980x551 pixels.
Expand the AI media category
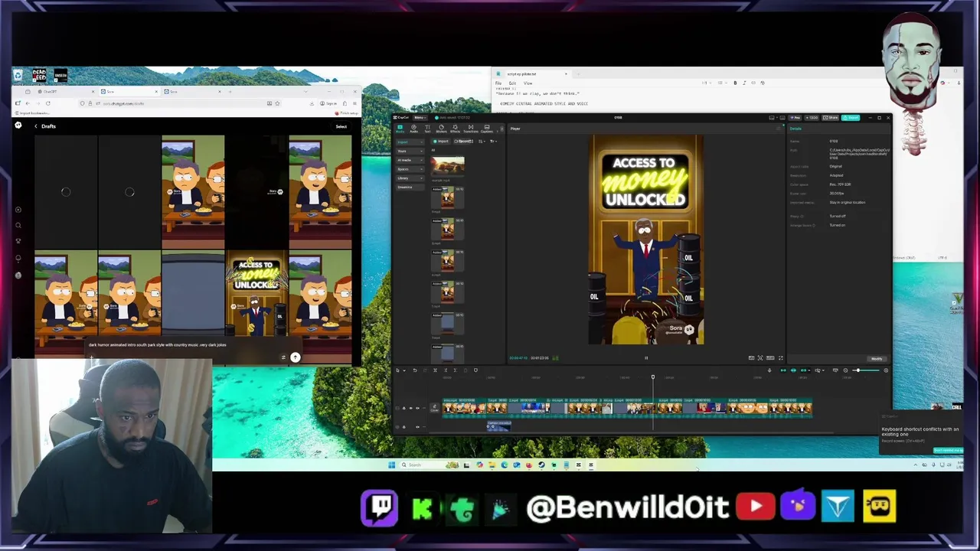coord(410,160)
